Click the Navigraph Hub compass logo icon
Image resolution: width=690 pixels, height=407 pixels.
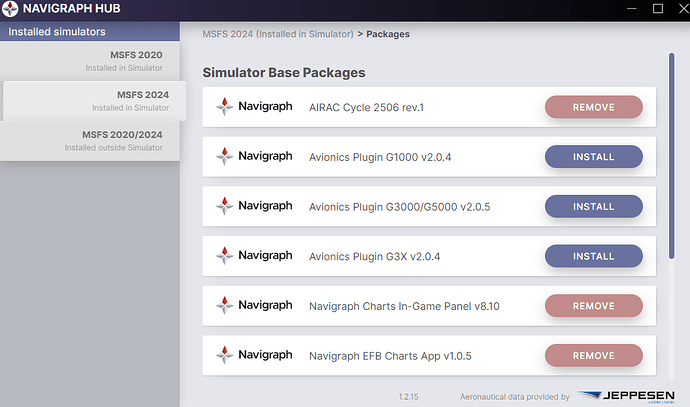12,10
